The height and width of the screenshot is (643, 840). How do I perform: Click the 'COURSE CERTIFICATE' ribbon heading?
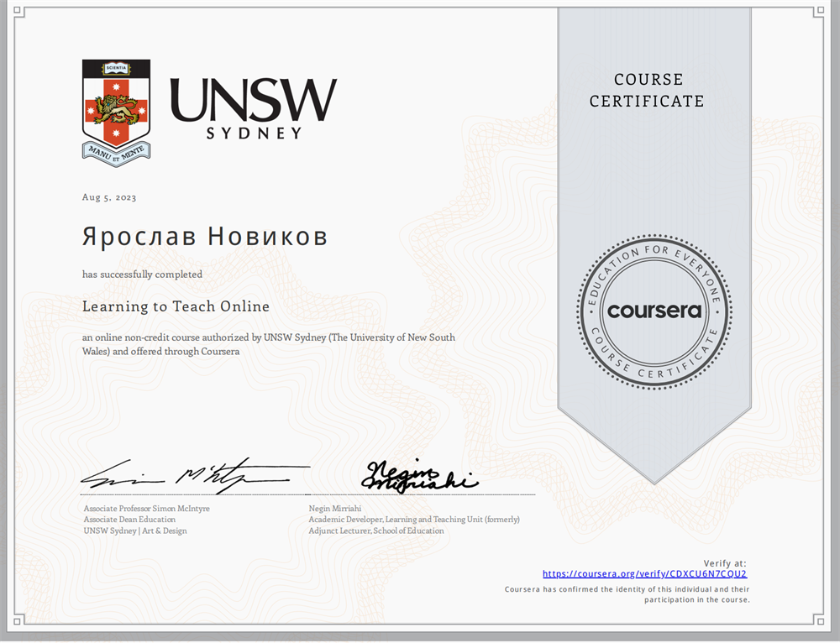647,91
